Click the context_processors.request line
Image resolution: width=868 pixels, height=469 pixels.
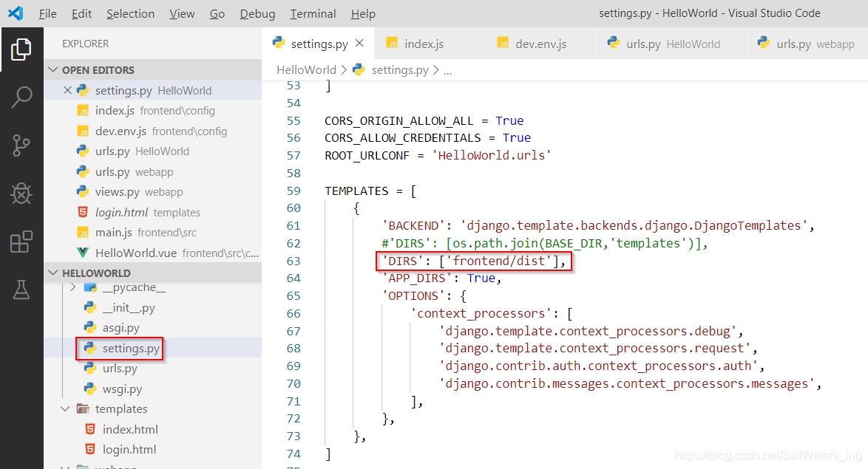pyautogui.click(x=598, y=349)
